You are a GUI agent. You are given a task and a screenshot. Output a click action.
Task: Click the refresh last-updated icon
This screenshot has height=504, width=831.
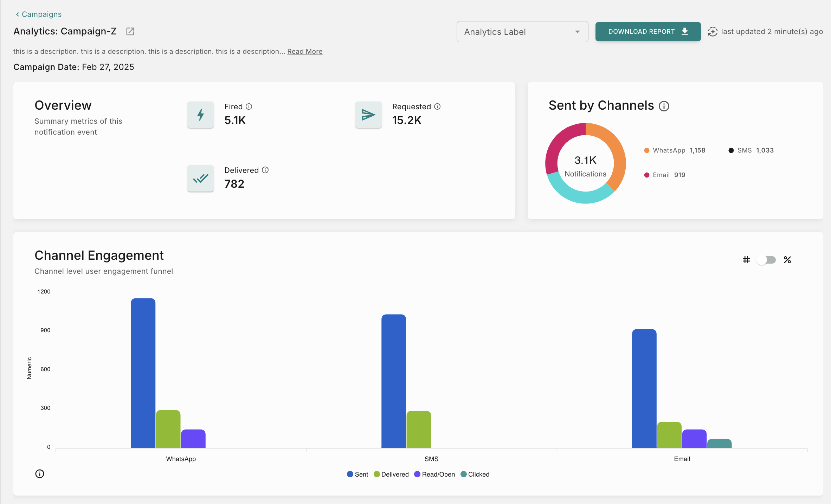click(x=713, y=32)
